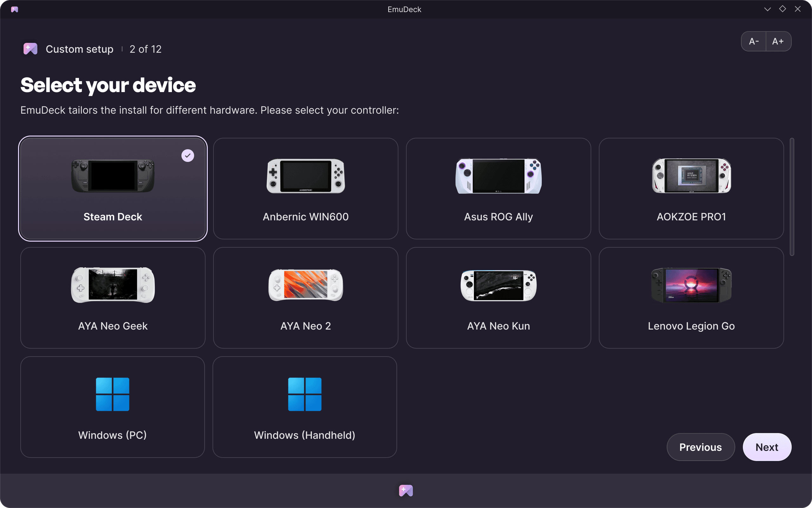
Task: Click the device list vertical scrollbar
Action: pos(792,197)
